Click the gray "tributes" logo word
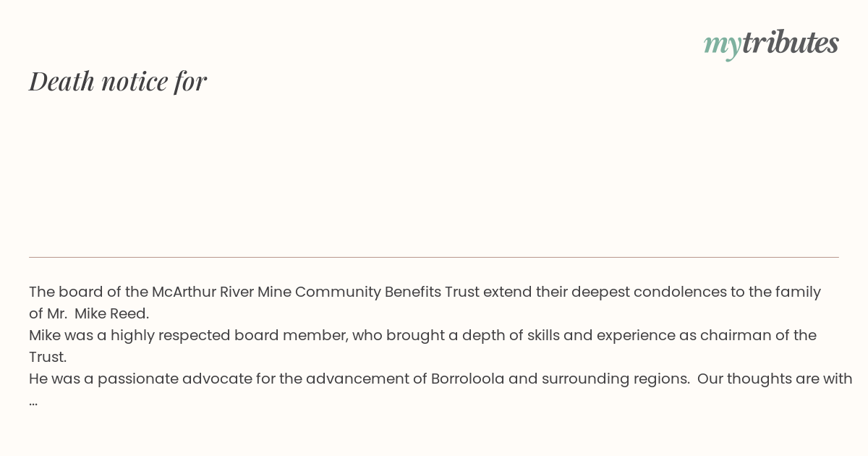The width and height of the screenshot is (868, 456). [x=791, y=42]
